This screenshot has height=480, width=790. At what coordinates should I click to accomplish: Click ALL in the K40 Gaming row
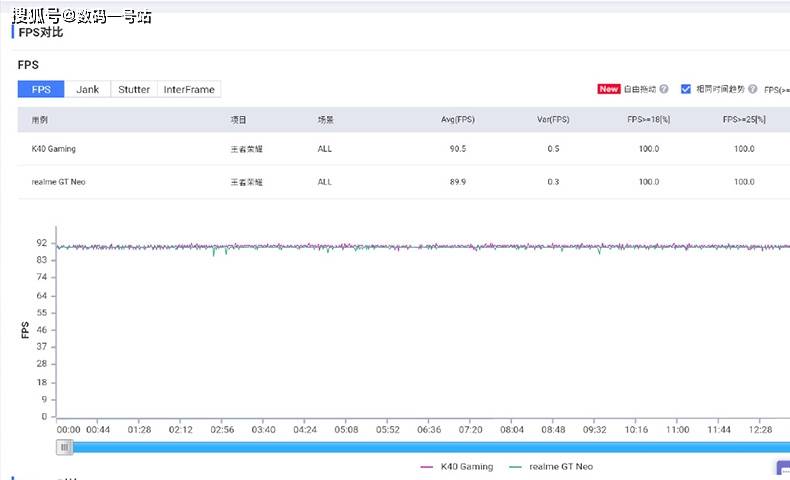(324, 149)
